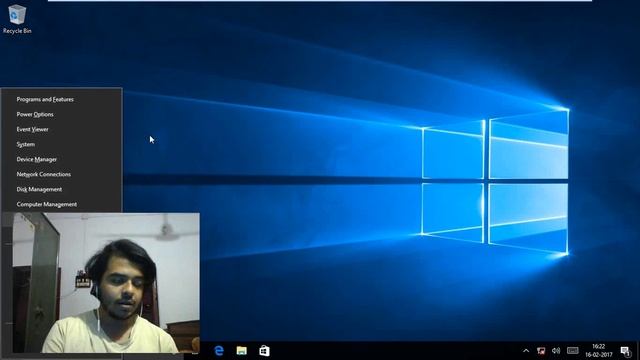640x360 pixels.
Task: Open the 16:22 clock and date flyout
Action: pos(599,351)
